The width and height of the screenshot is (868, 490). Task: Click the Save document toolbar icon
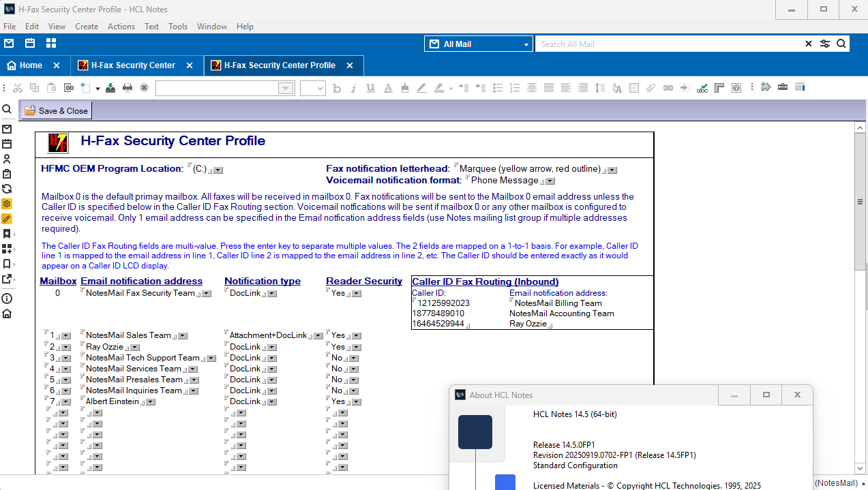pyautogui.click(x=110, y=88)
